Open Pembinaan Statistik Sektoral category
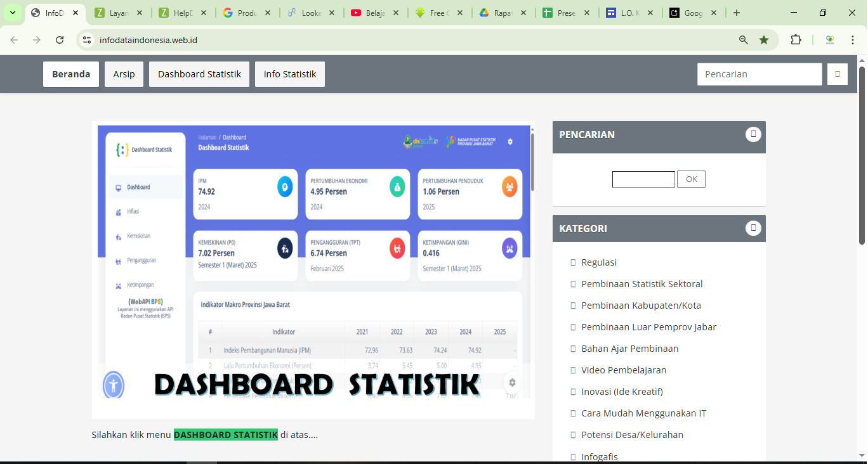The width and height of the screenshot is (868, 464). 642,284
